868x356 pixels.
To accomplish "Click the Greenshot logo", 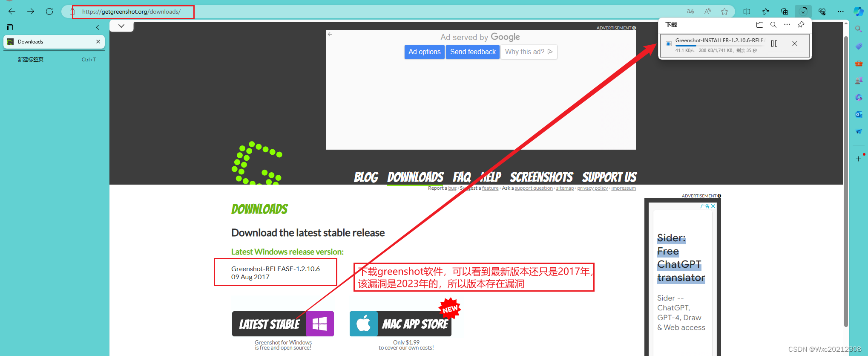I will (x=257, y=163).
